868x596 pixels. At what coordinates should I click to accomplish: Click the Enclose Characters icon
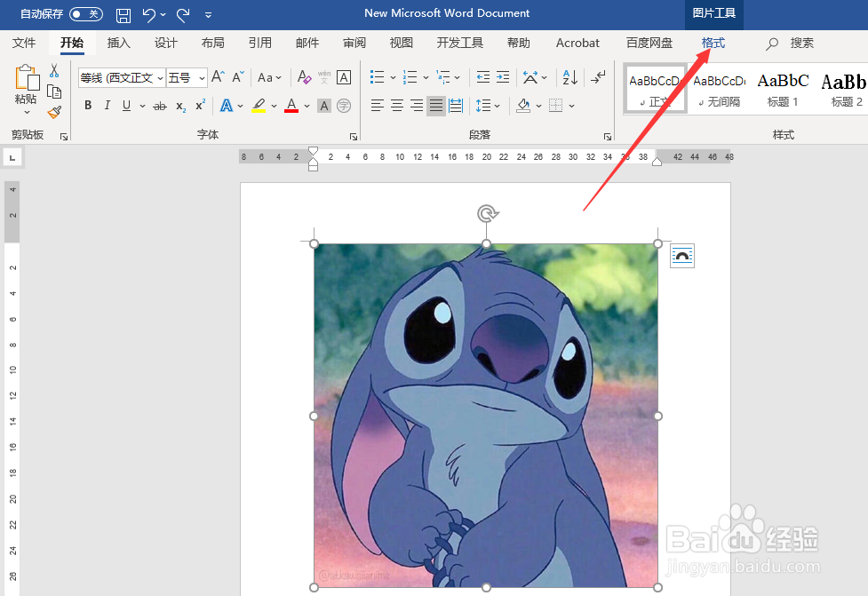tap(344, 106)
